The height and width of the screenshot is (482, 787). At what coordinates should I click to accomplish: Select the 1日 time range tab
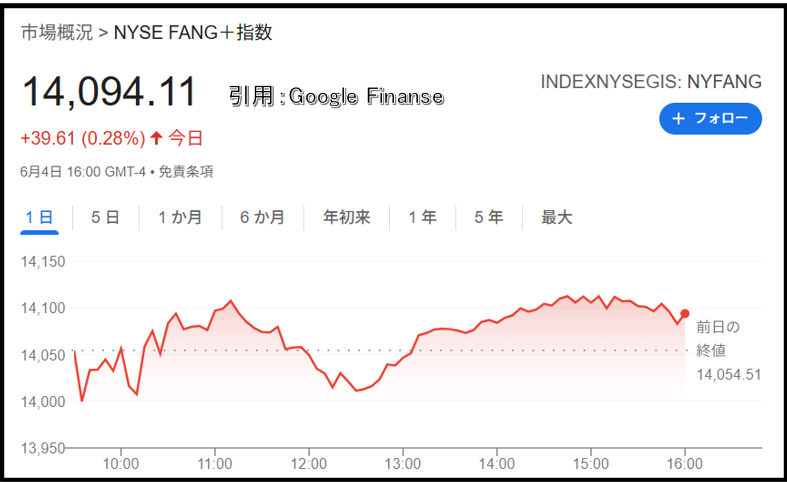pos(40,218)
